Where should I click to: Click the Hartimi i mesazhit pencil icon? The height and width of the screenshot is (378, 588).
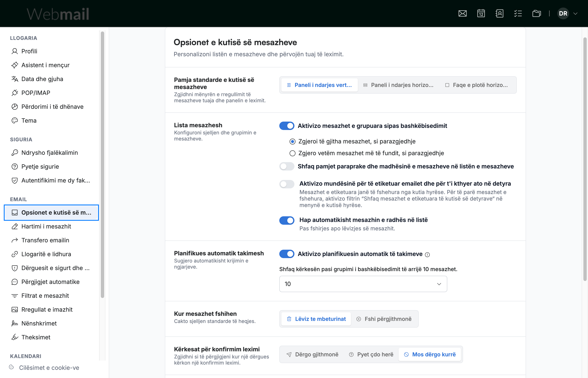pos(15,226)
